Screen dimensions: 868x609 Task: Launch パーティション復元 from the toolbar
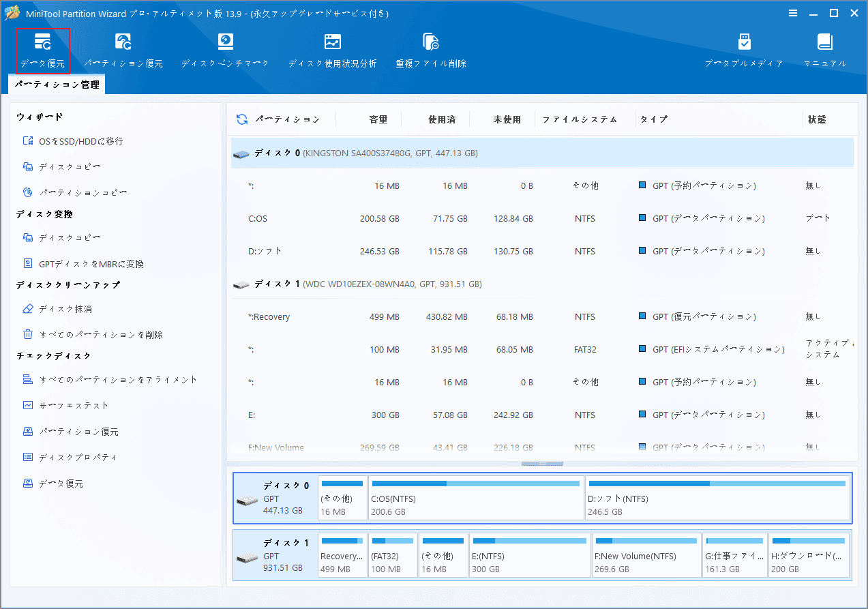click(x=123, y=50)
